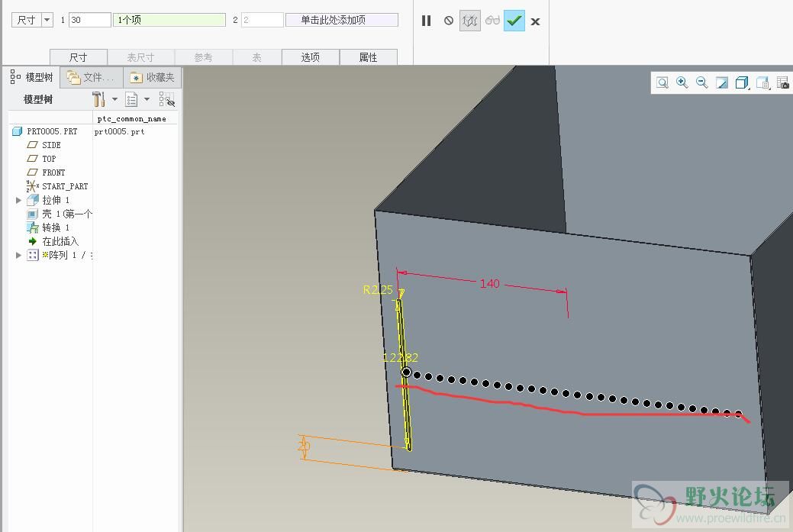Select the 转换 1 feature
The height and width of the screenshot is (532, 793).
click(x=49, y=227)
